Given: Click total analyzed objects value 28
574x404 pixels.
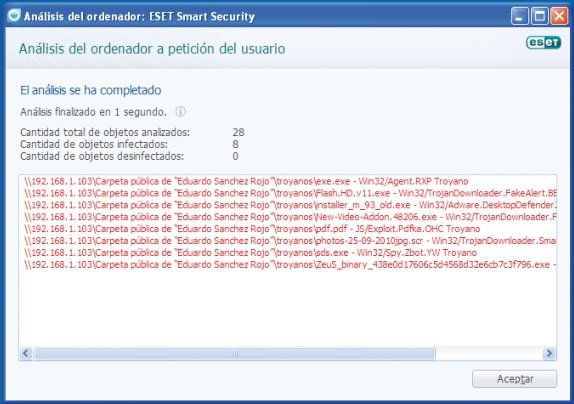Looking at the screenshot, I should 238,132.
